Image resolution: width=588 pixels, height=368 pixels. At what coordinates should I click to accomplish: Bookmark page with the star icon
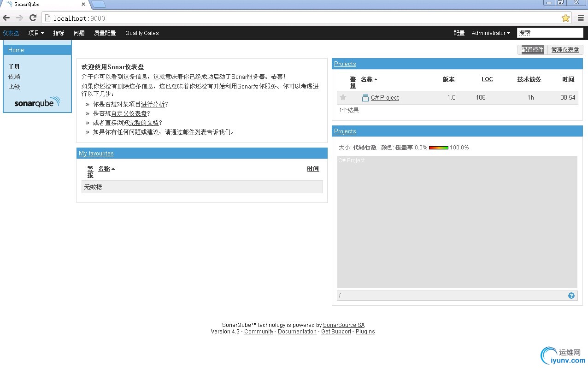click(x=565, y=18)
